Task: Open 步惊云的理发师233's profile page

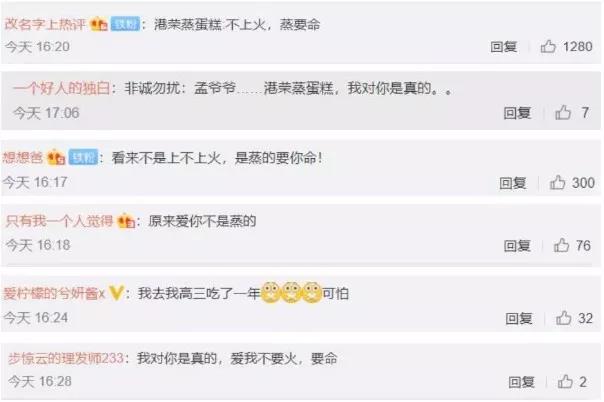Action: coord(66,358)
